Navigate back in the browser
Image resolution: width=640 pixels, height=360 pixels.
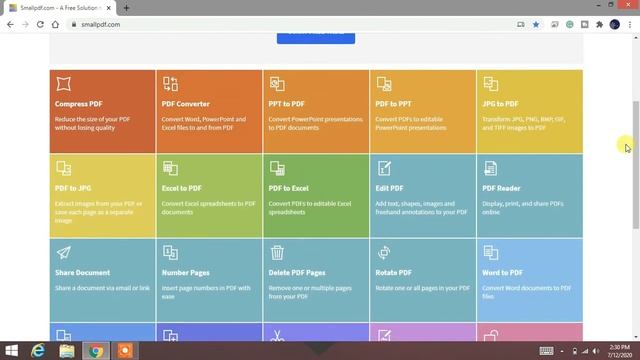(10, 24)
